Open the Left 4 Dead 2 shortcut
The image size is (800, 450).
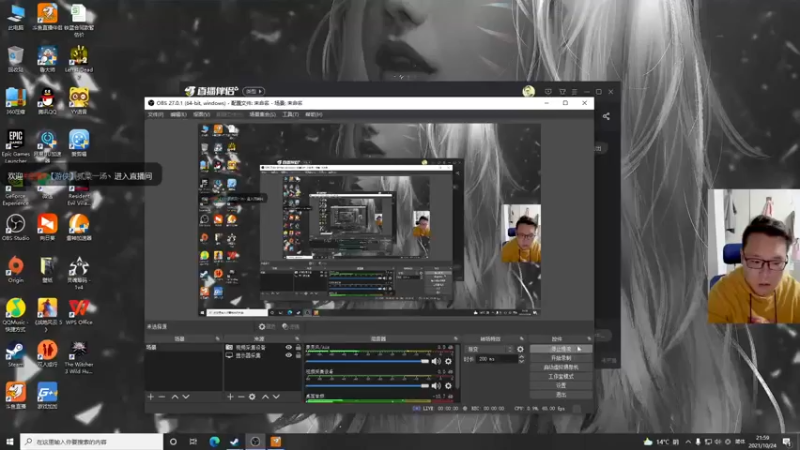pyautogui.click(x=79, y=61)
